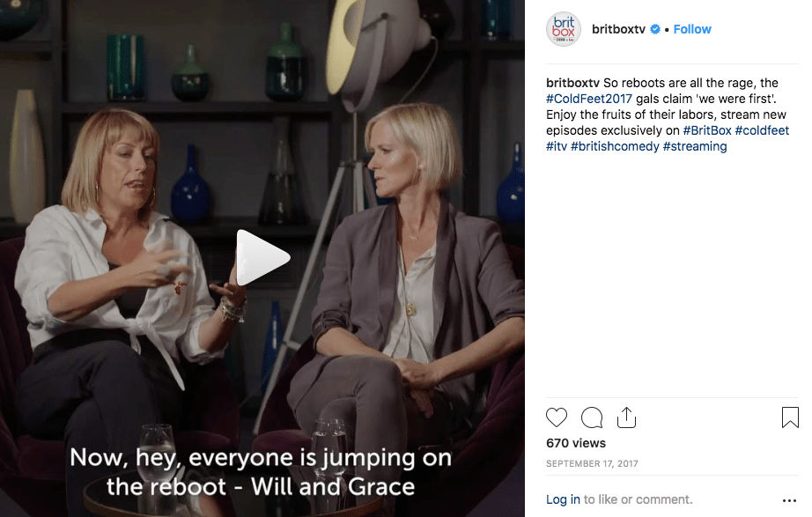
Task: Play the Cold Feet interview video
Action: click(x=262, y=257)
